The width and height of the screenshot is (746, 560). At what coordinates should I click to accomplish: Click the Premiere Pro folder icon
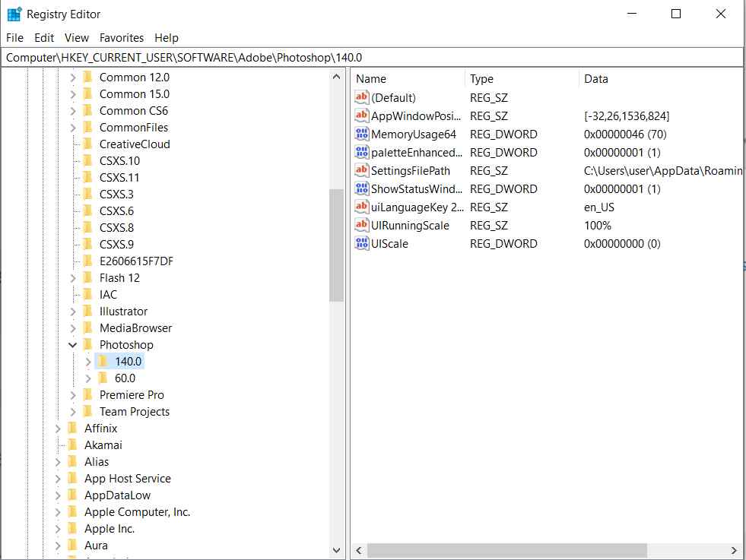pyautogui.click(x=88, y=394)
